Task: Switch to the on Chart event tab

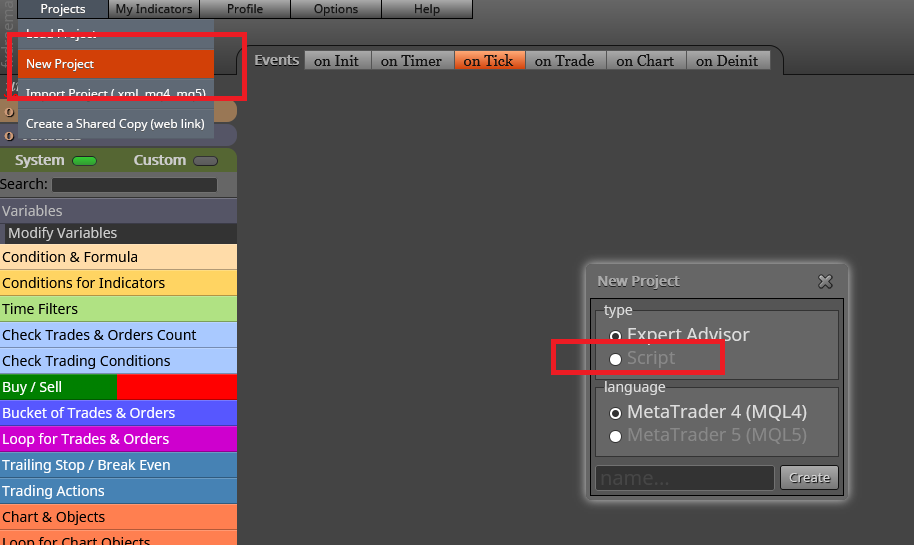Action: pos(645,61)
